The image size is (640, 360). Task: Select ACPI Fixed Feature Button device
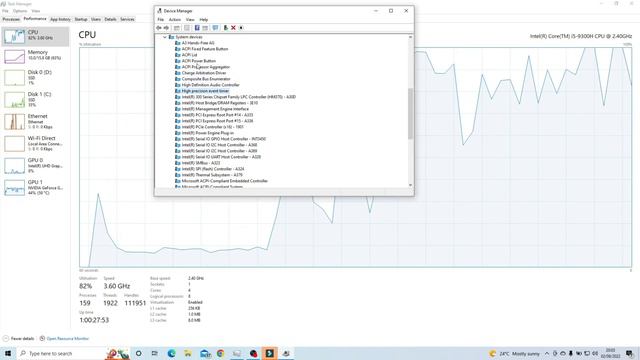[x=205, y=49]
